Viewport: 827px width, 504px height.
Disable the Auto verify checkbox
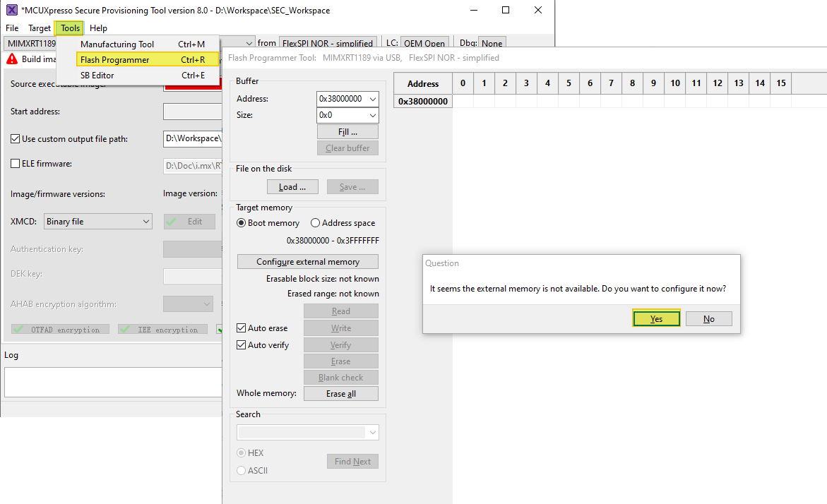pos(242,345)
